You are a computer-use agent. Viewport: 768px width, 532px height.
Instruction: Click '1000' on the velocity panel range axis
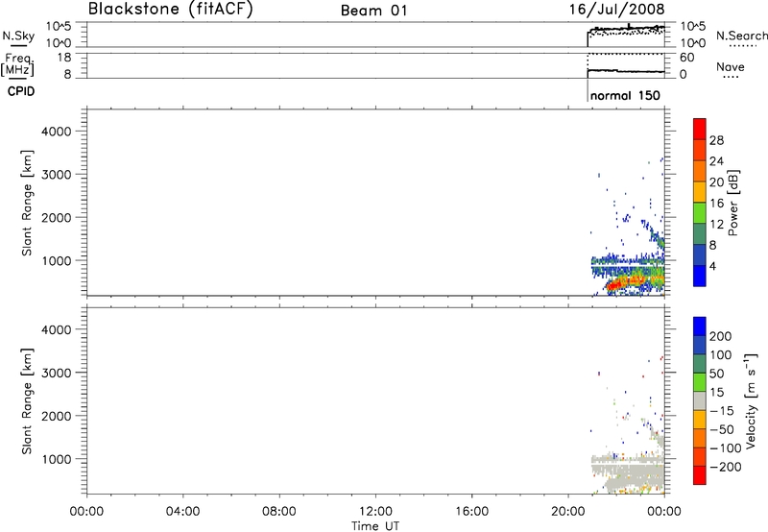(57, 459)
